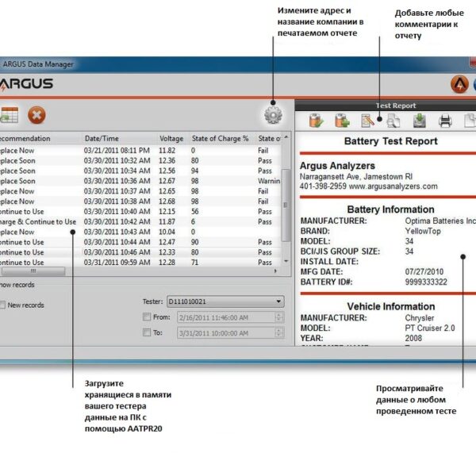Open company settings via the gear icon

tap(273, 115)
